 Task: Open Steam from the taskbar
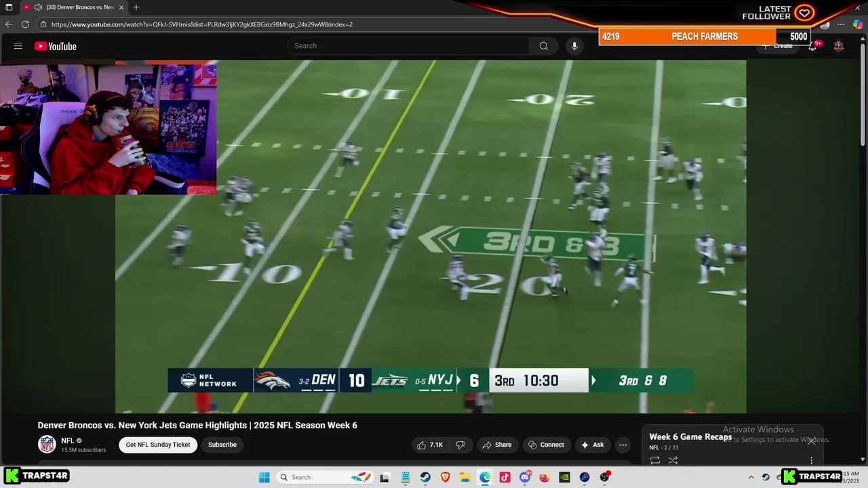click(425, 477)
